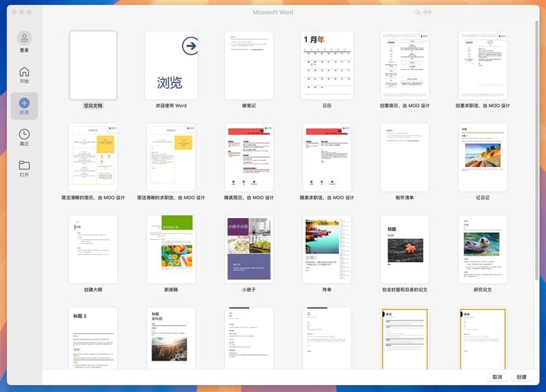This screenshot has width=546, height=392.
Task: Pick the 制作清单 checklist template
Action: click(404, 157)
